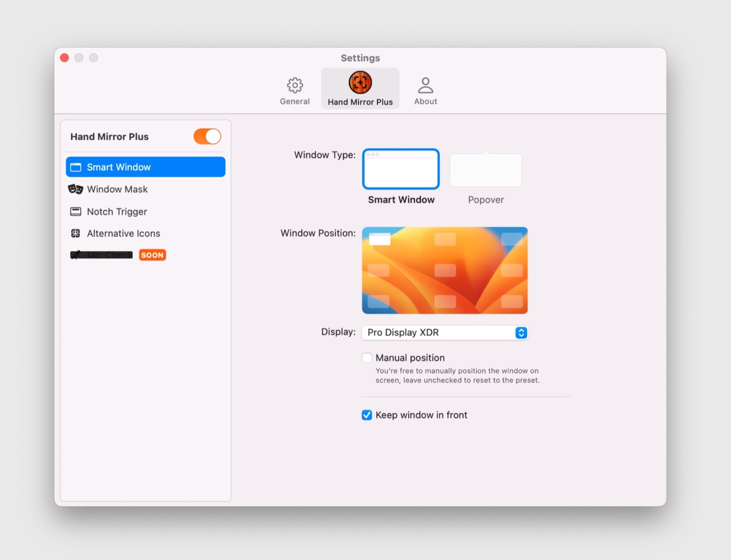
Task: Click the manual position description text
Action: click(457, 375)
